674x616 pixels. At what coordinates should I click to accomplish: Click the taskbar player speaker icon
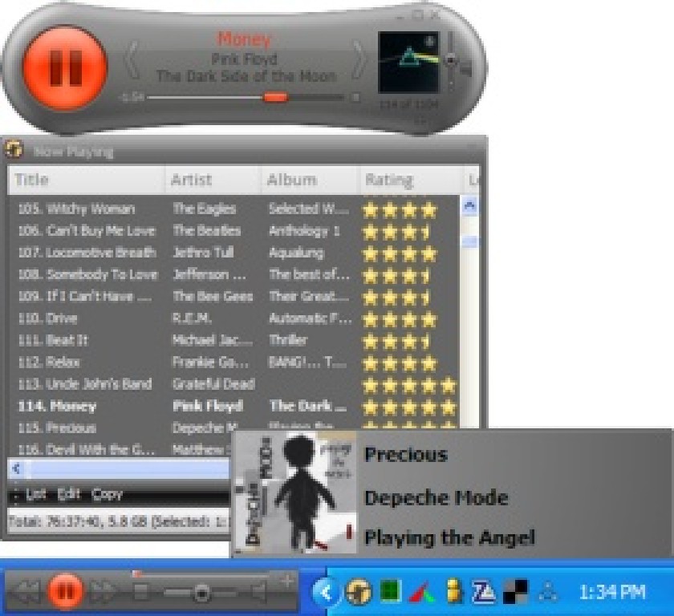260,593
